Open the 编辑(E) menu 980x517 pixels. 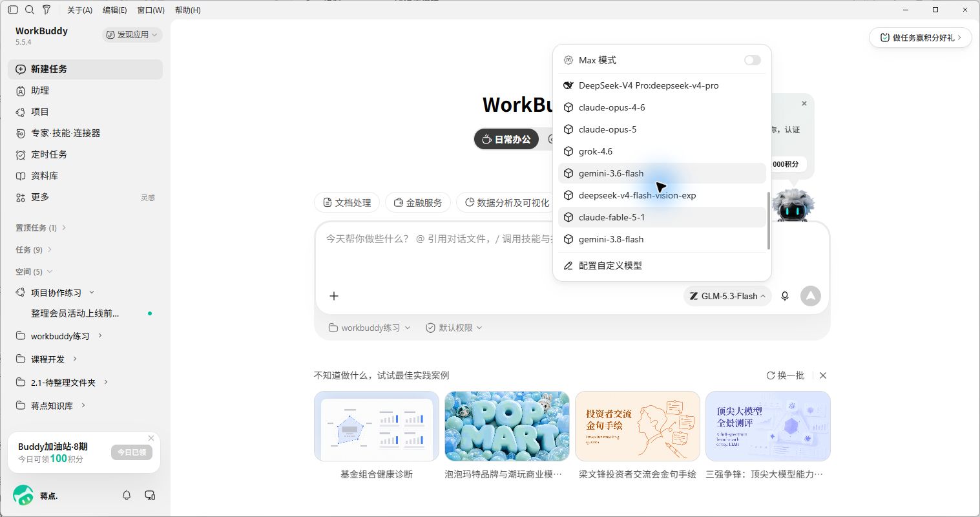coord(115,10)
